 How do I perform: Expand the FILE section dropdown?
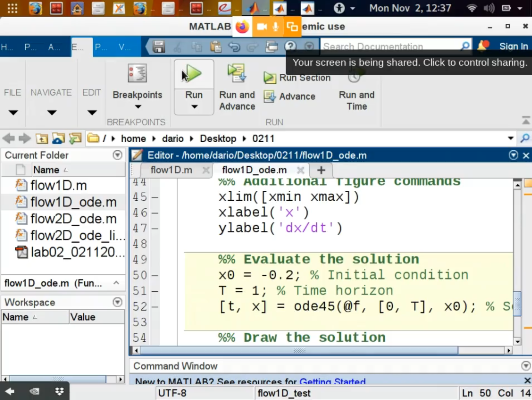13,112
